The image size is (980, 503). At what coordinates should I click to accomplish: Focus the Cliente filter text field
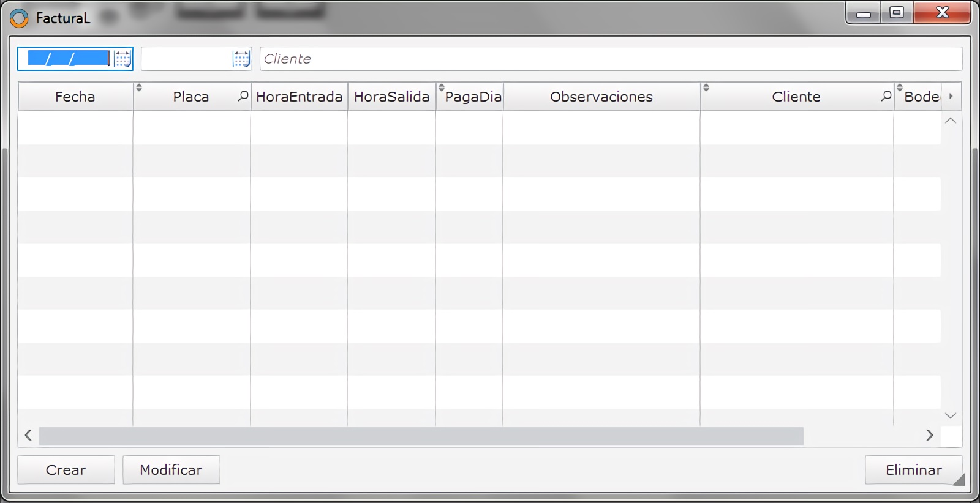pos(610,59)
